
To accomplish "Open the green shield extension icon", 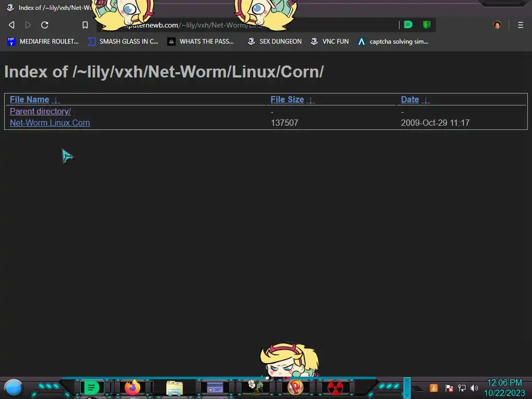I will [427, 24].
